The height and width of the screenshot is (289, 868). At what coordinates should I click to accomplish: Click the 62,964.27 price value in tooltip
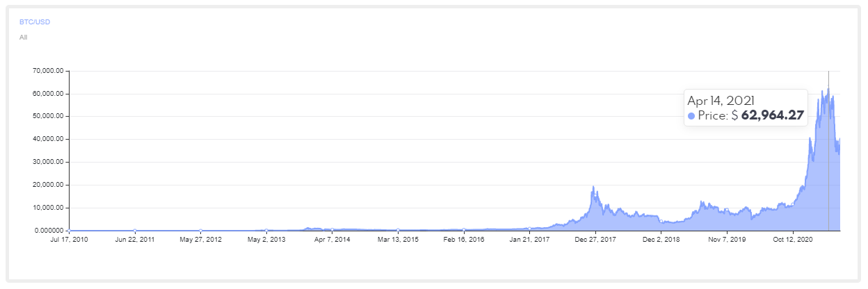point(772,116)
